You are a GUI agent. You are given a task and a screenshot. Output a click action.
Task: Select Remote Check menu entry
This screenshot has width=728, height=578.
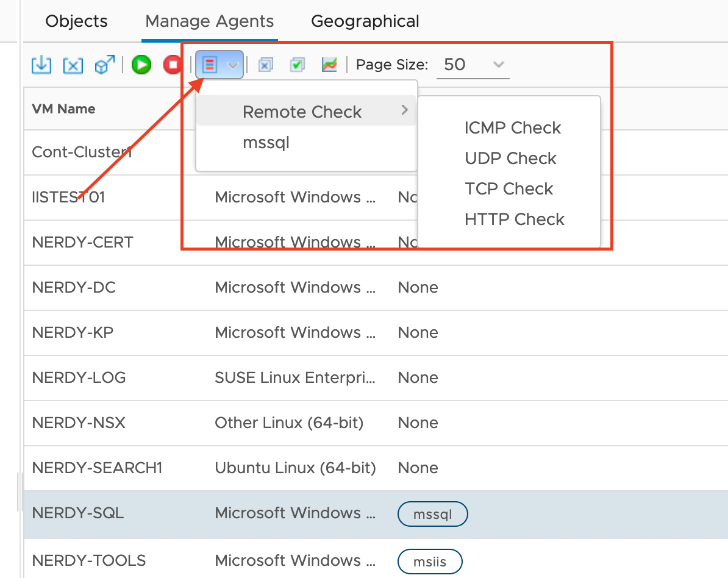tap(307, 112)
